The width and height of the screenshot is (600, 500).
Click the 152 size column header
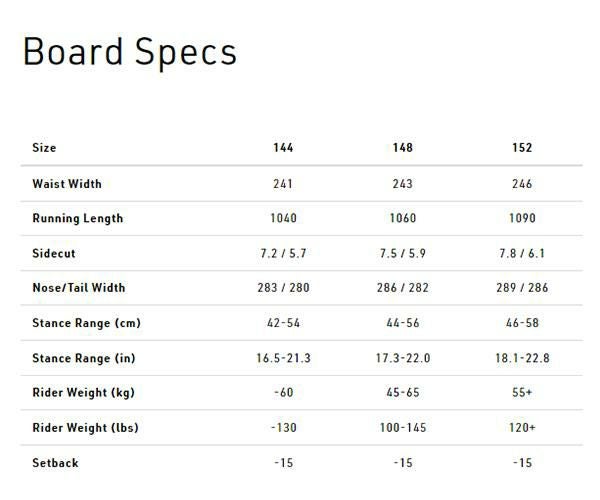[x=521, y=148]
